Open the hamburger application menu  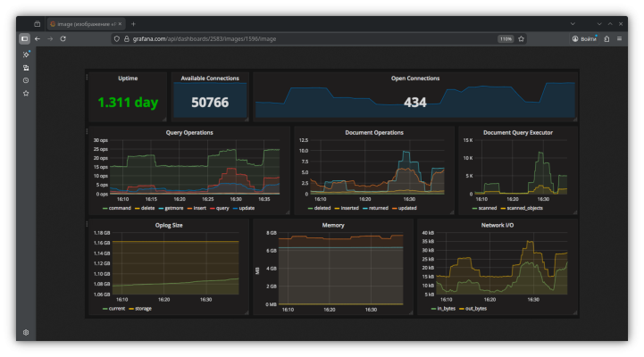619,39
